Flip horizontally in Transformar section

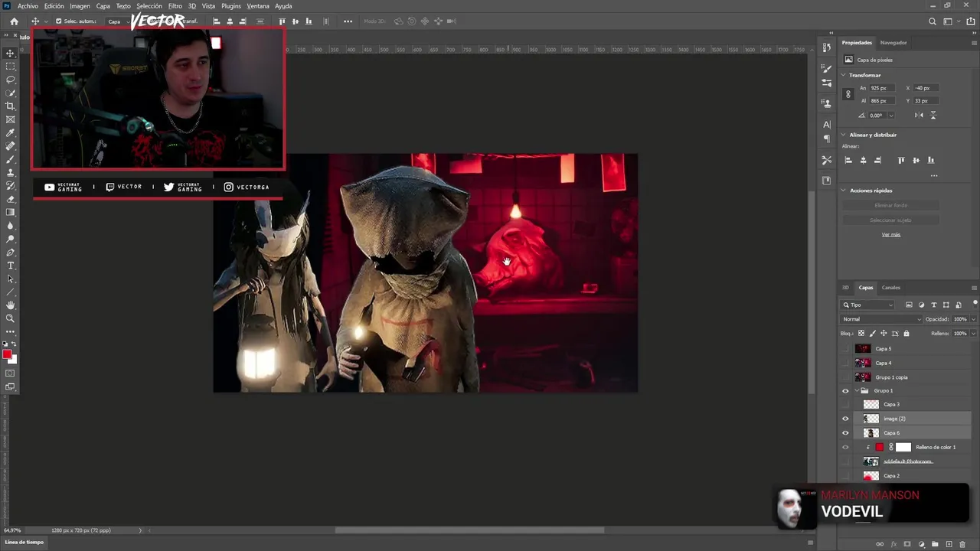[919, 115]
